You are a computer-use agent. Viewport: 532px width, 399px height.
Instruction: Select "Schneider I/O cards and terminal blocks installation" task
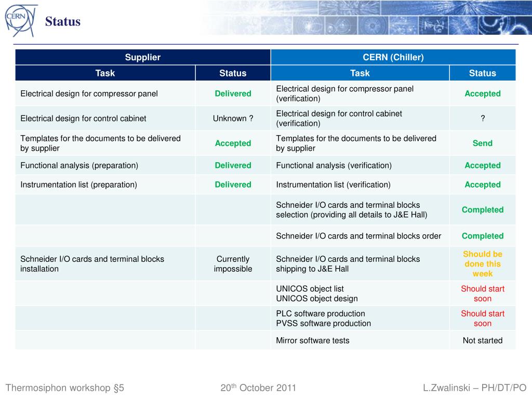92,263
